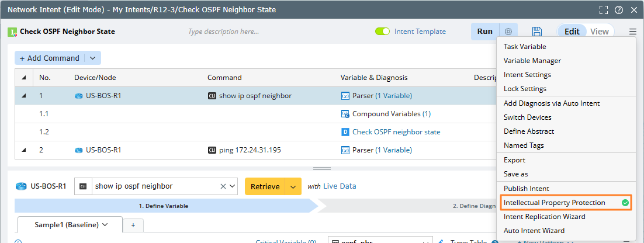This screenshot has width=644, height=243.
Task: Click the CLI icon beside show ip ospf neighbor row
Action: pos(212,96)
